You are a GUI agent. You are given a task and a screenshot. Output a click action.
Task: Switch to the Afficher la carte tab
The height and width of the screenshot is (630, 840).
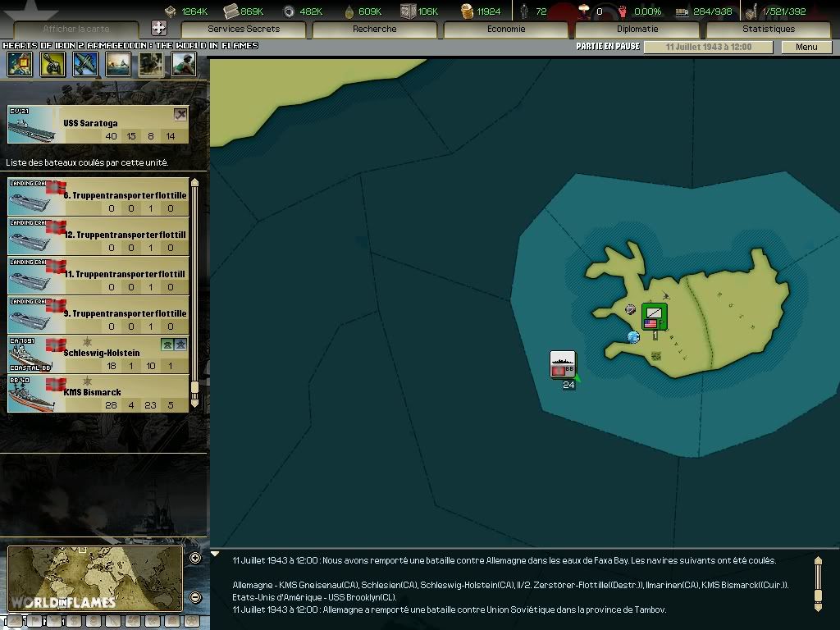coord(76,29)
